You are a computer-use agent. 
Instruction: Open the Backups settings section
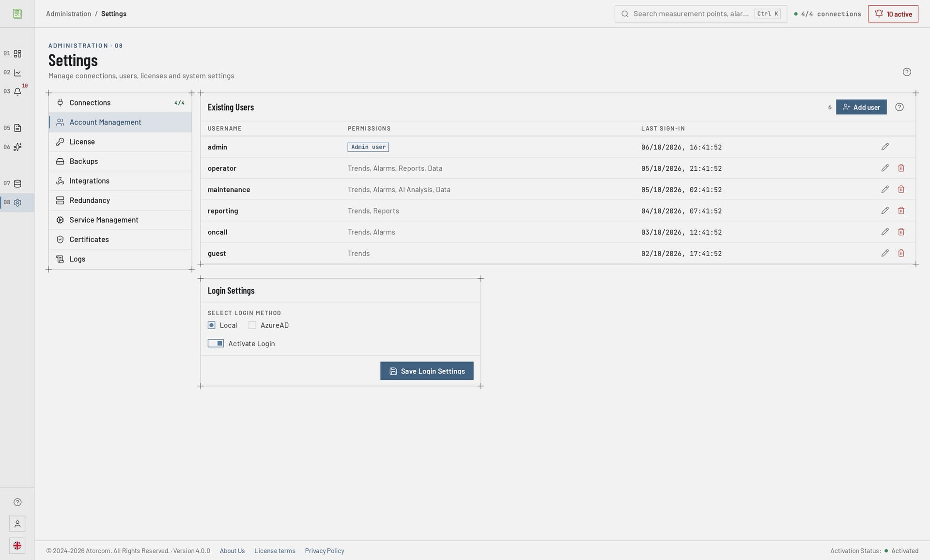[120, 161]
